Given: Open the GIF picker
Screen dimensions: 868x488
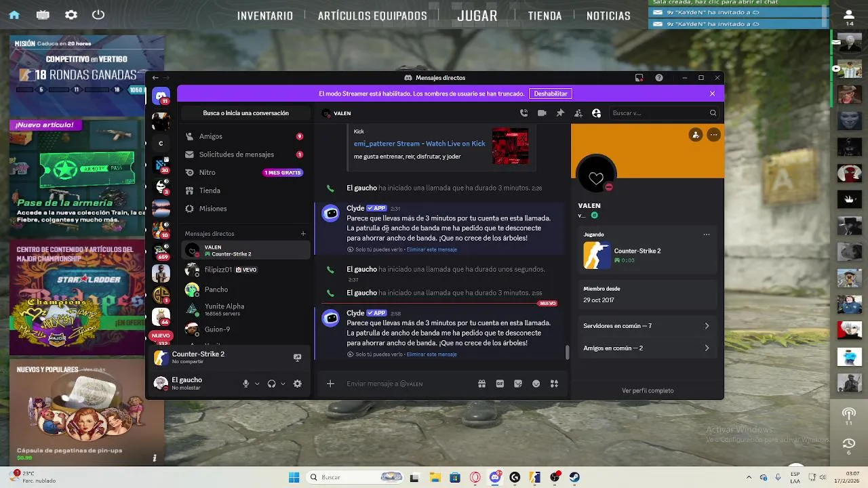Looking at the screenshot, I should (500, 384).
